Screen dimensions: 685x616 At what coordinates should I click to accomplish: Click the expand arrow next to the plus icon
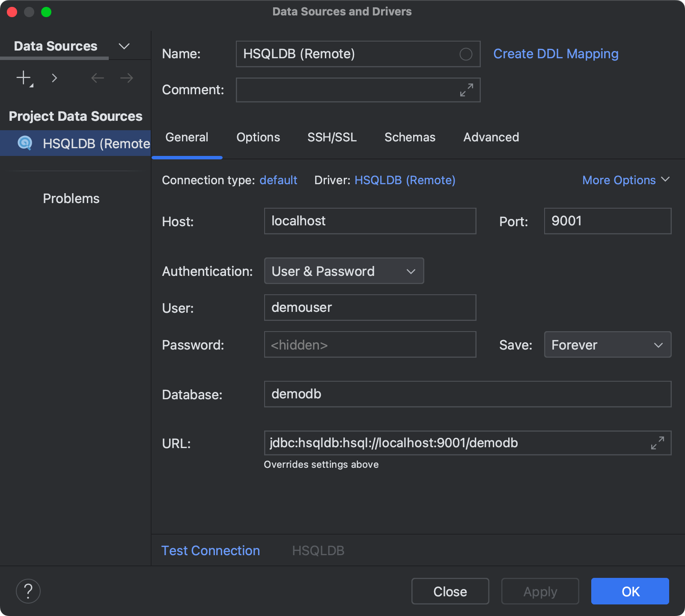[54, 78]
